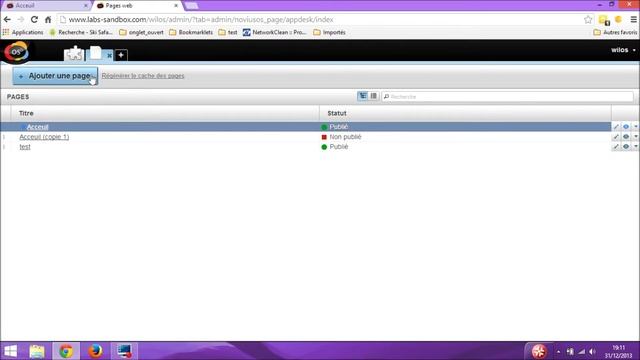This screenshot has width=640, height=360.
Task: Click the Novius OS logo
Action: [x=16, y=52]
